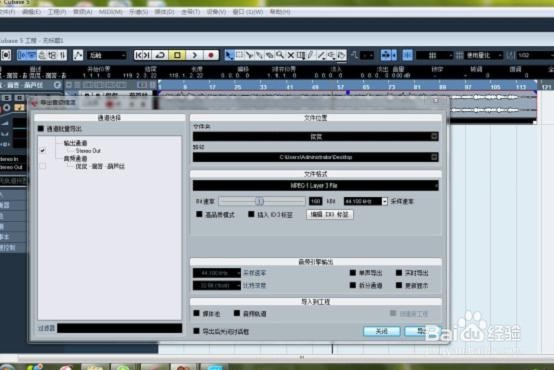Open the 编辑(E) menu
554x370 pixels.
(31, 12)
